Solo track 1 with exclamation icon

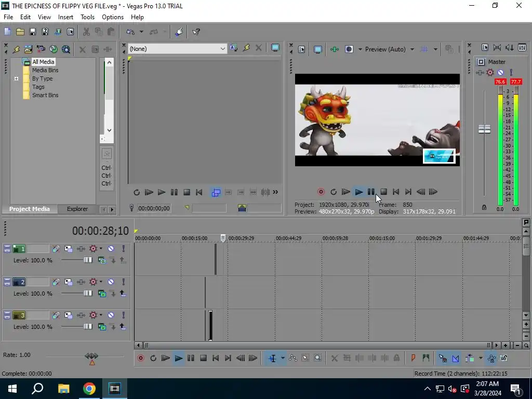tap(124, 249)
